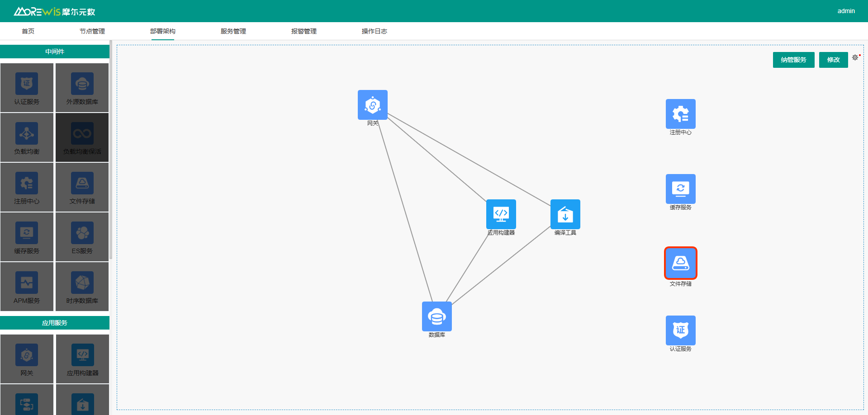Click the 编译工具 node in the diagram

click(565, 214)
